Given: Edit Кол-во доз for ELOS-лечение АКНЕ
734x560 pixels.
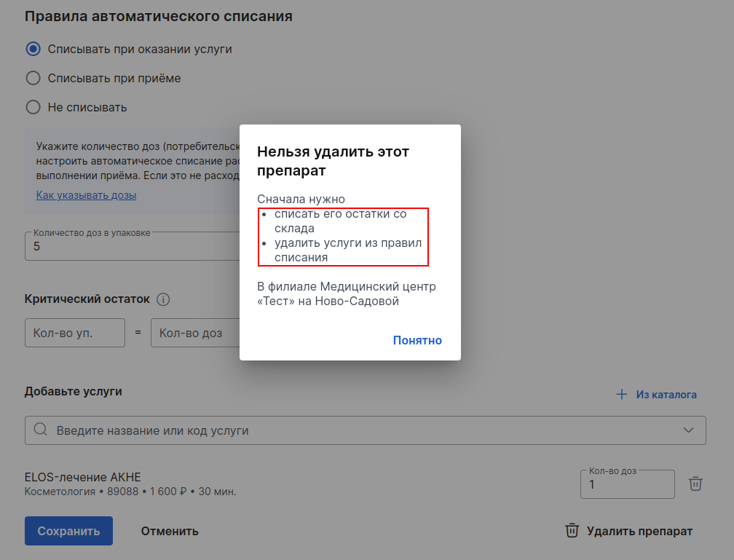Looking at the screenshot, I should pyautogui.click(x=627, y=484).
